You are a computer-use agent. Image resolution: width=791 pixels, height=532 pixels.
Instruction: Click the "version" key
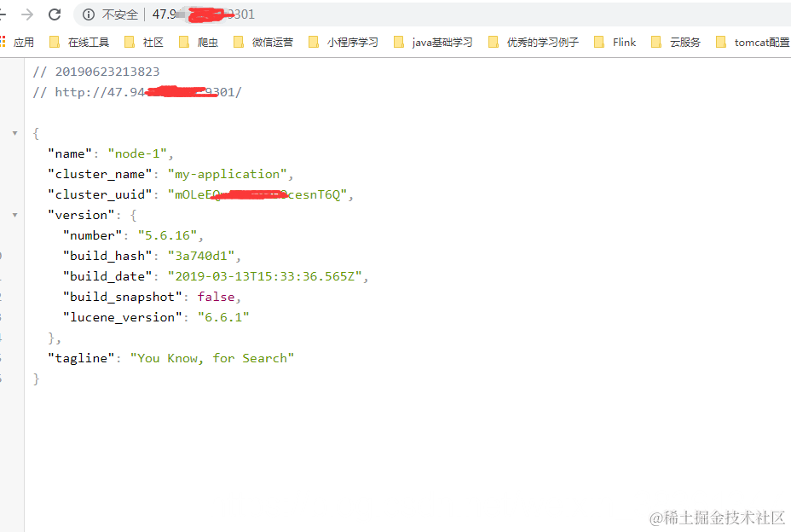(81, 215)
